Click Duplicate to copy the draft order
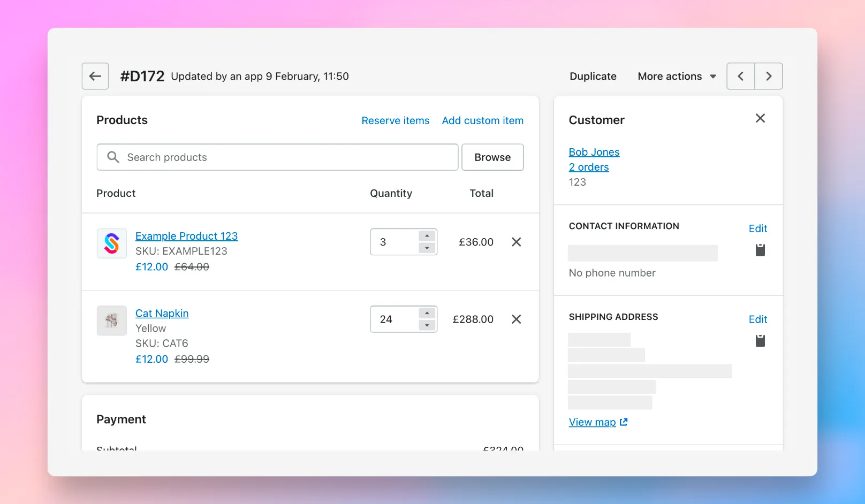 pyautogui.click(x=593, y=76)
